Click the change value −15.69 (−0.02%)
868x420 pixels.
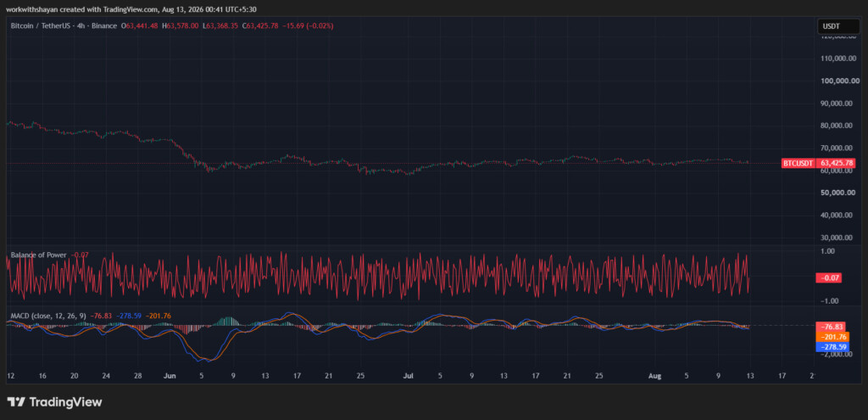[308, 25]
